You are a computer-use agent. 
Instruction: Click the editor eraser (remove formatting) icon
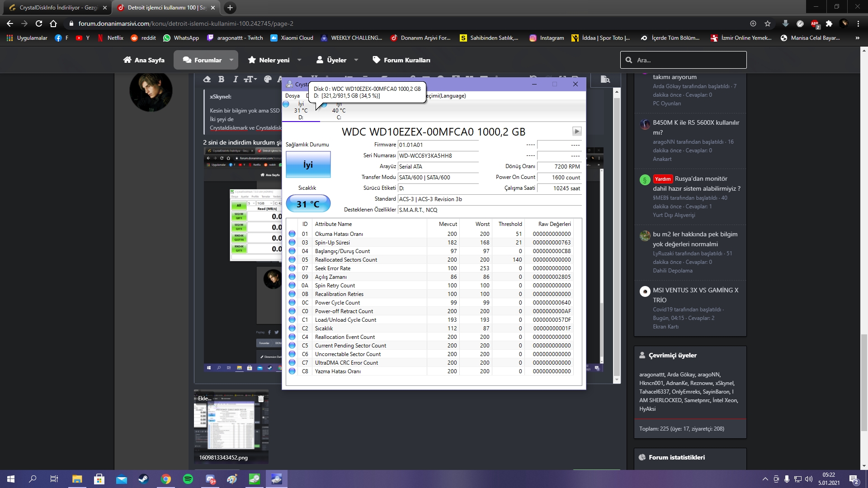pyautogui.click(x=207, y=80)
